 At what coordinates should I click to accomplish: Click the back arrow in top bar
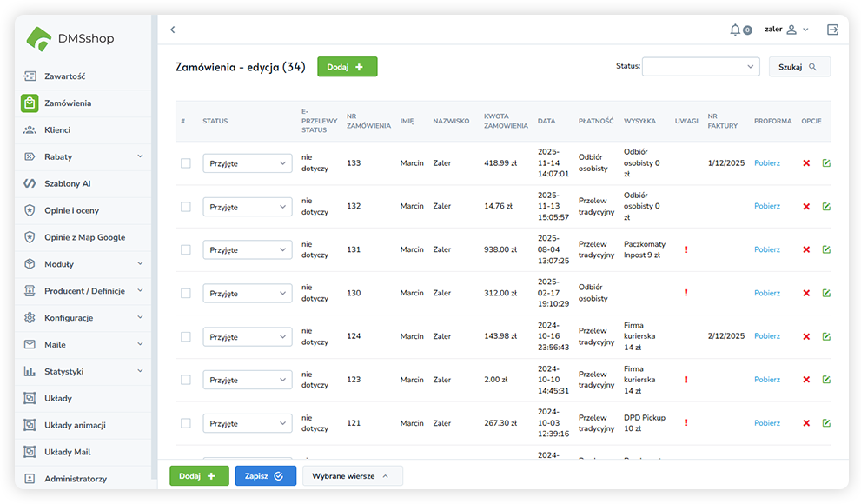coord(172,30)
